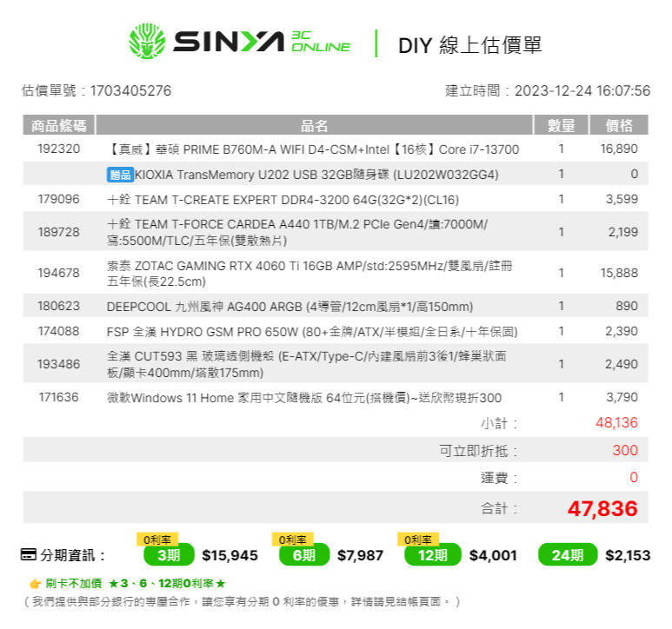This screenshot has width=672, height=629.
Task: Click the price 16,890
Action: tap(619, 149)
